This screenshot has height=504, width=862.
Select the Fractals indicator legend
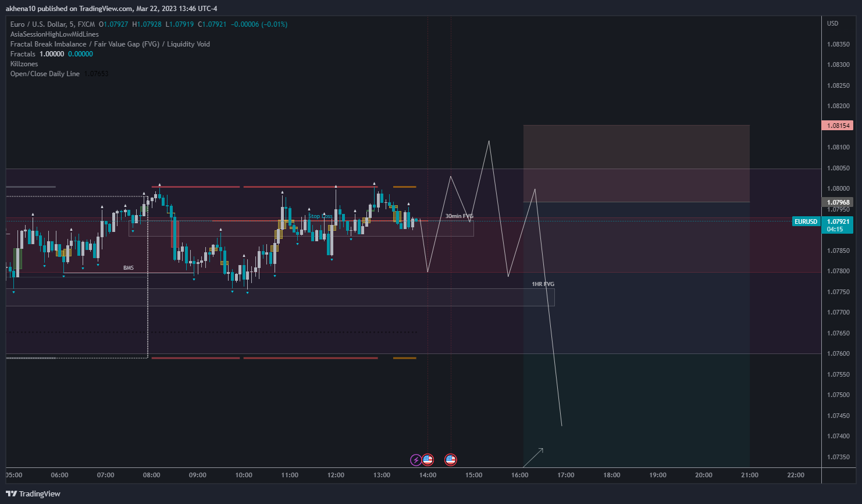[23, 54]
